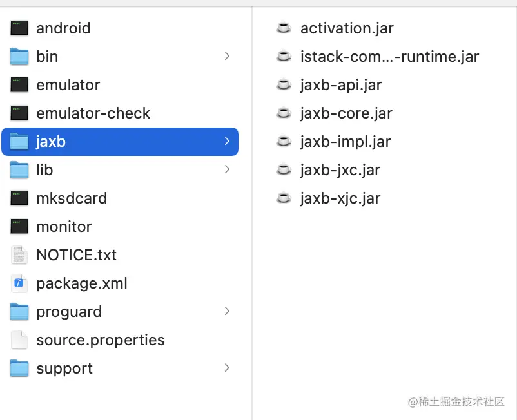Viewport: 517px width, 420px height.
Task: Click the android executable icon
Action: click(19, 28)
